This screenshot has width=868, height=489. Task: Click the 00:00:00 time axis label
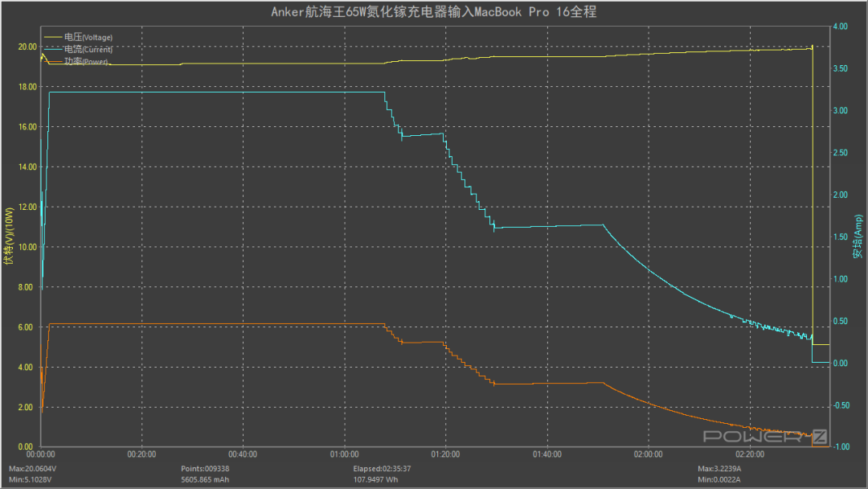pos(41,454)
